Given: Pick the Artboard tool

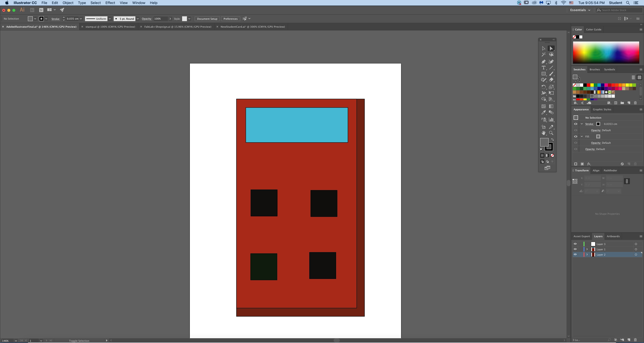Looking at the screenshot, I should [x=544, y=127].
